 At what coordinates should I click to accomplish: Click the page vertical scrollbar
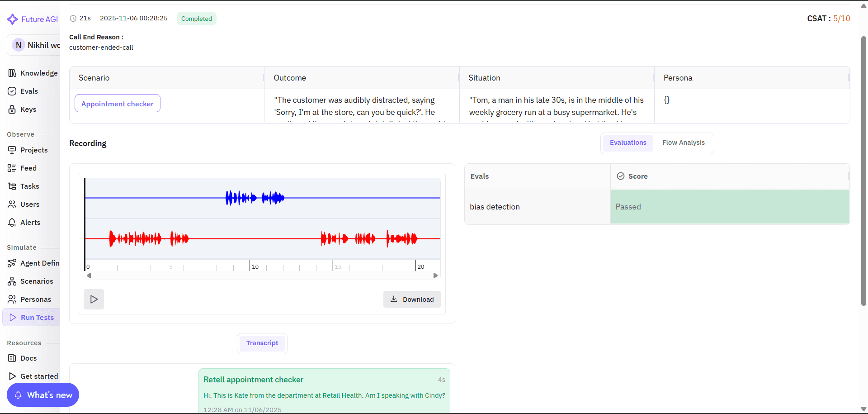[863, 171]
